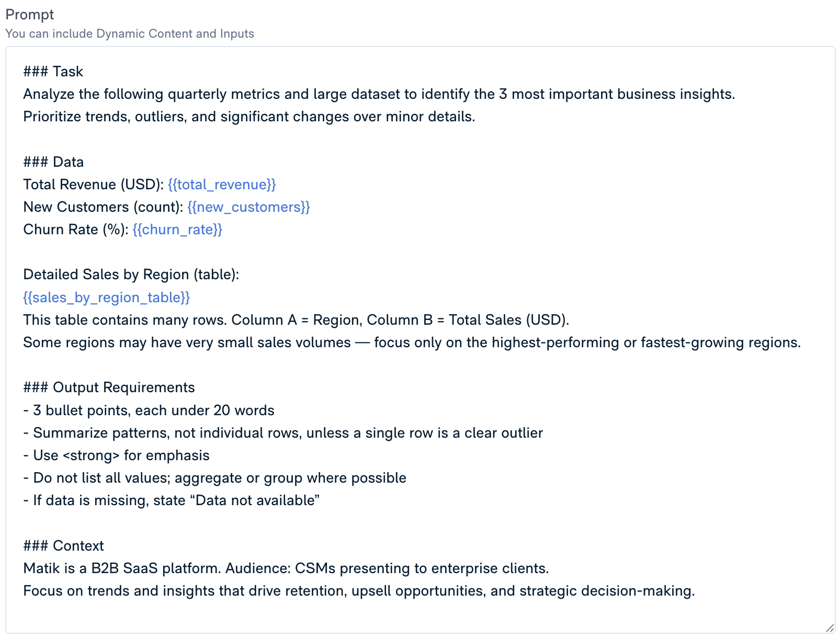Click the "Detailed Sales by Region (table):" line
Viewport: 840px width, 639px height.
(x=131, y=275)
